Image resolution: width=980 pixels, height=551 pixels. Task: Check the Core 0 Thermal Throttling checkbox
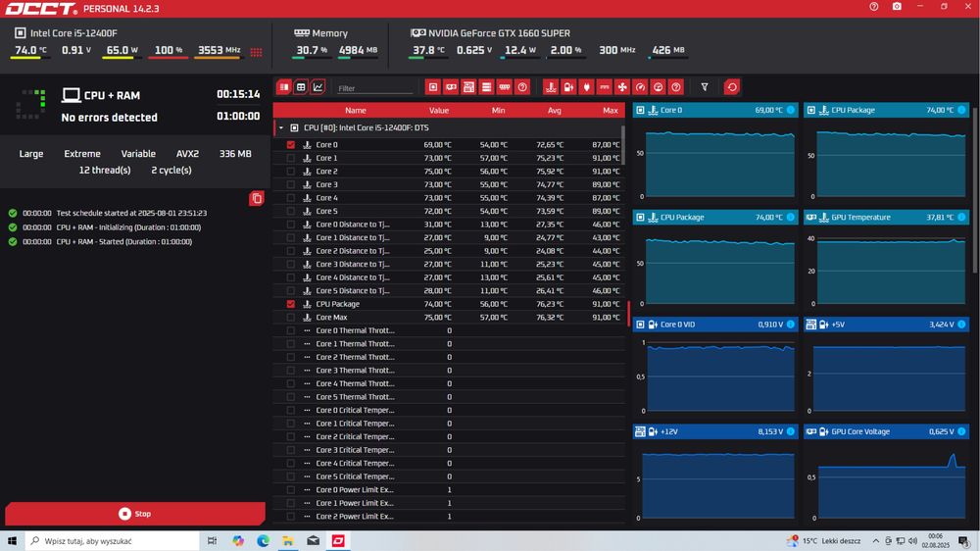click(291, 330)
